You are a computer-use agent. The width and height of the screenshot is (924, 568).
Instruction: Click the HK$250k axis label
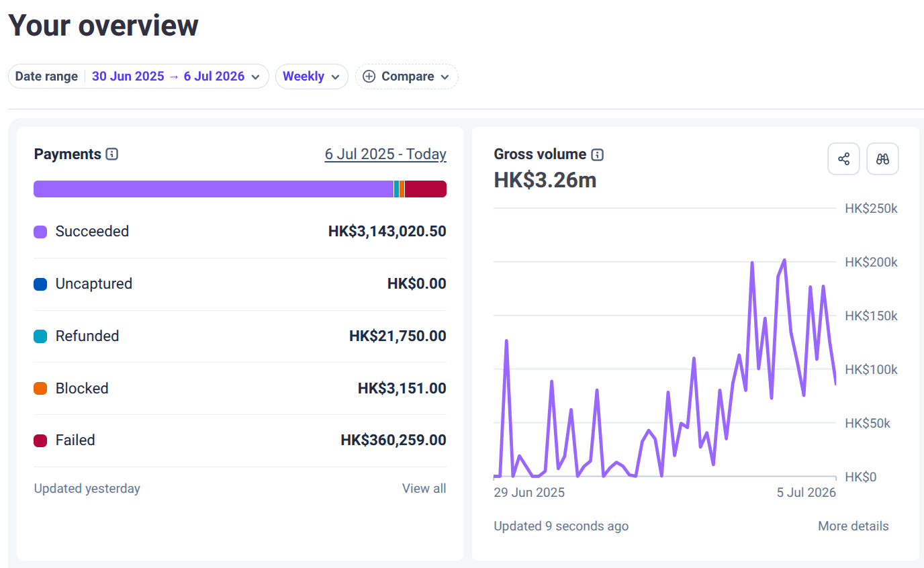tap(872, 209)
